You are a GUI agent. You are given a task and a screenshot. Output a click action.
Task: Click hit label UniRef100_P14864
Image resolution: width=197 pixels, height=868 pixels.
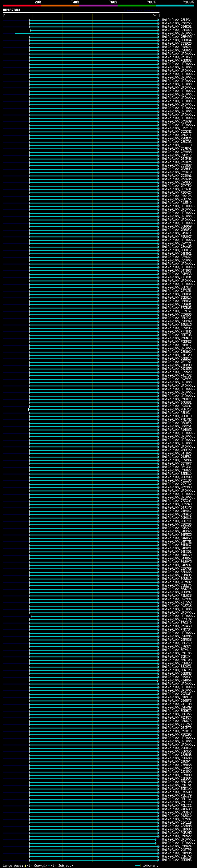pos(176,680)
